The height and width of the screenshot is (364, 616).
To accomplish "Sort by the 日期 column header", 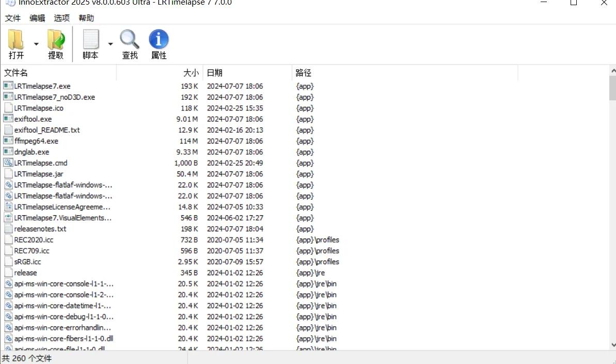I will [247, 73].
